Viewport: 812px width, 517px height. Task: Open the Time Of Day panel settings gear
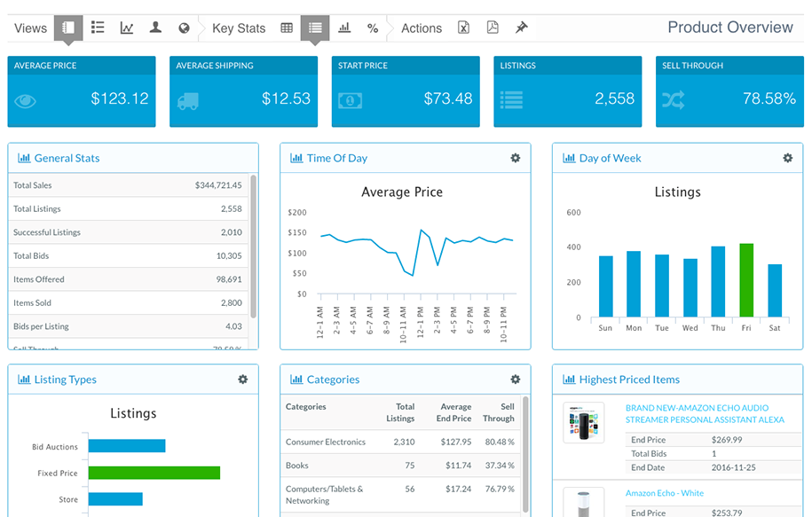pyautogui.click(x=516, y=158)
